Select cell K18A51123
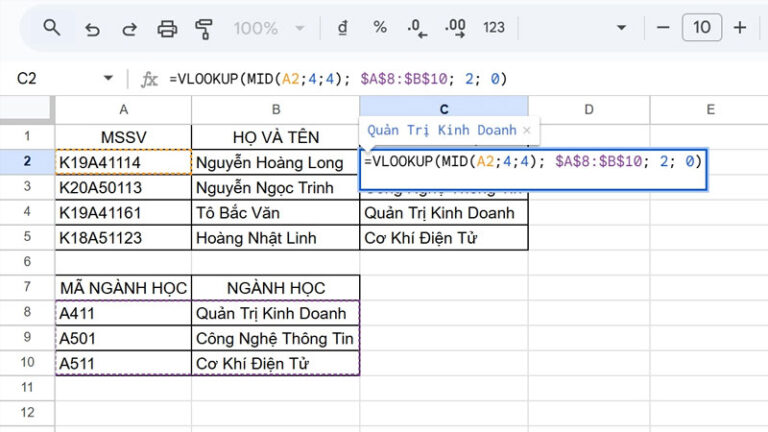Image resolution: width=768 pixels, height=432 pixels. (x=123, y=238)
